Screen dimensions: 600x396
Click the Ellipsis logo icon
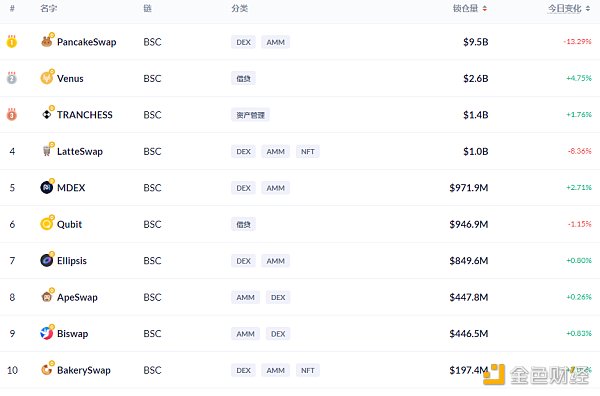tap(47, 261)
